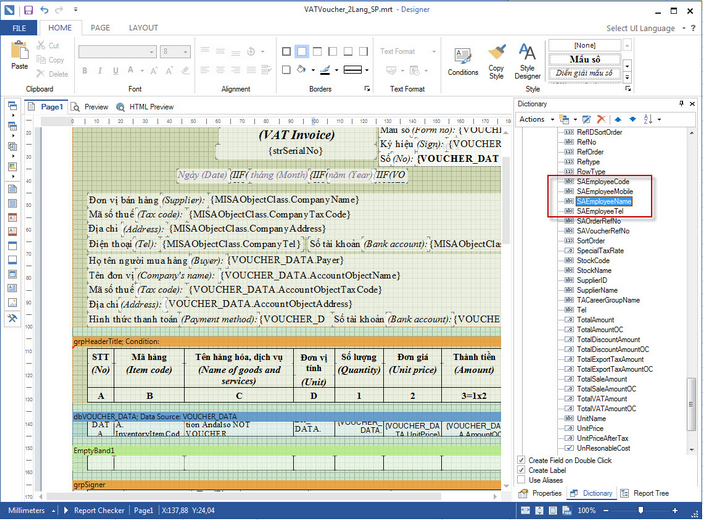This screenshot has height=520, width=703.
Task: Open the font size combo box
Action: pyautogui.click(x=175, y=52)
